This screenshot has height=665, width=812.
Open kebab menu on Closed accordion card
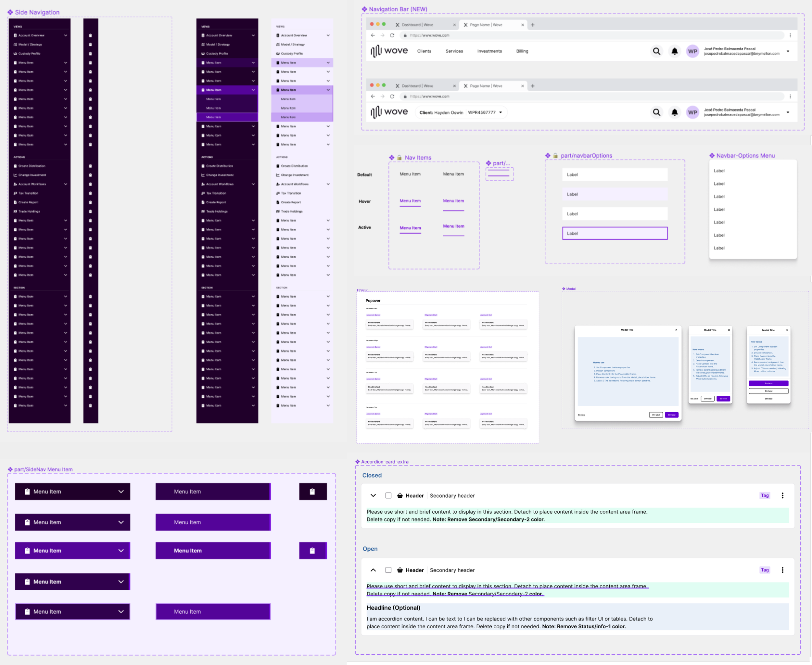pos(782,495)
